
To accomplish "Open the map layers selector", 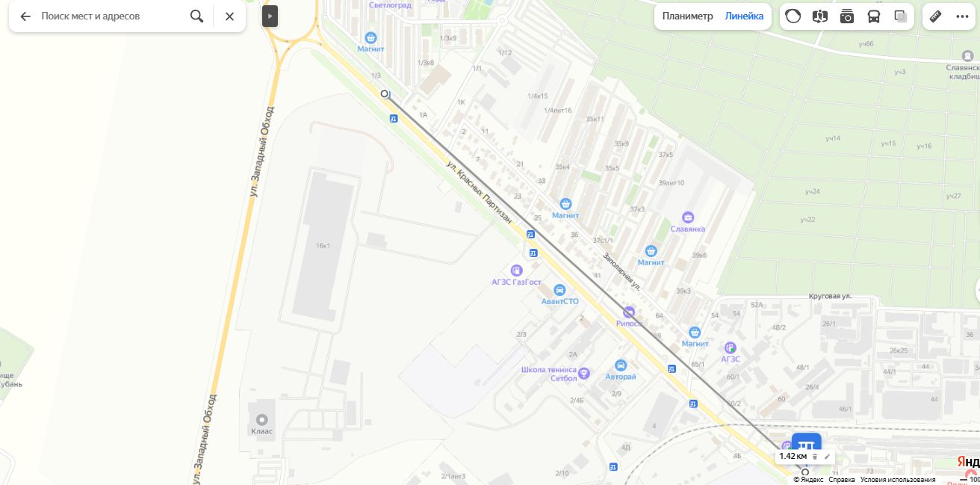I will tap(901, 16).
